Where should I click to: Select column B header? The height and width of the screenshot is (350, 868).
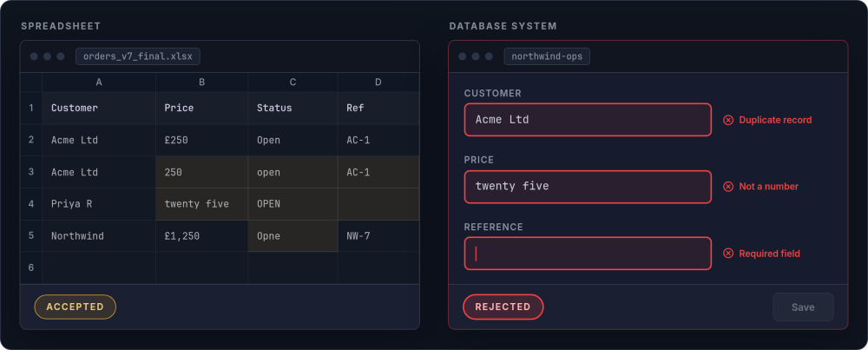tap(202, 83)
